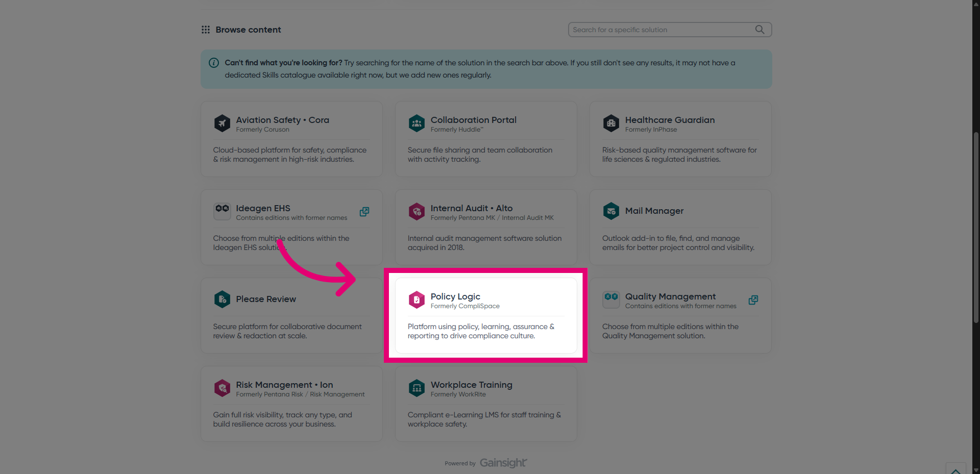Click the Aviation Safety Cora airplane icon
980x474 pixels.
tap(222, 123)
